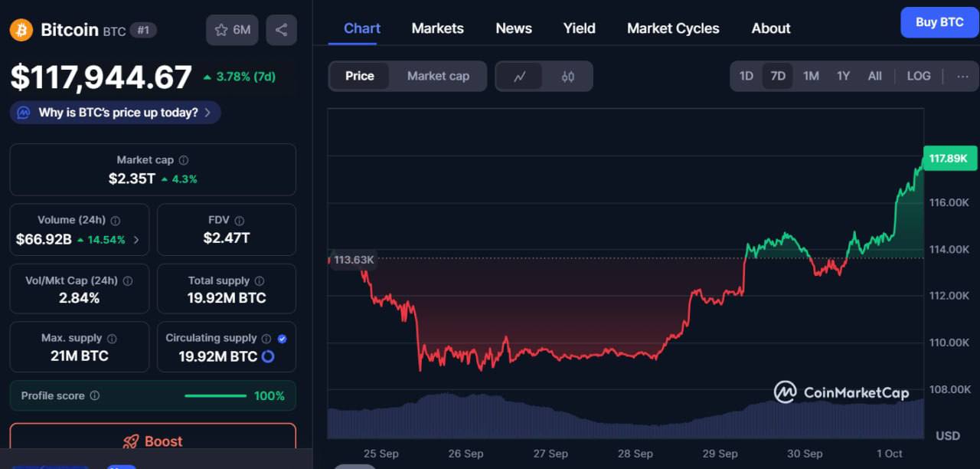980x469 pixels.
Task: Switch to the Market Cycles tab
Action: 673,28
